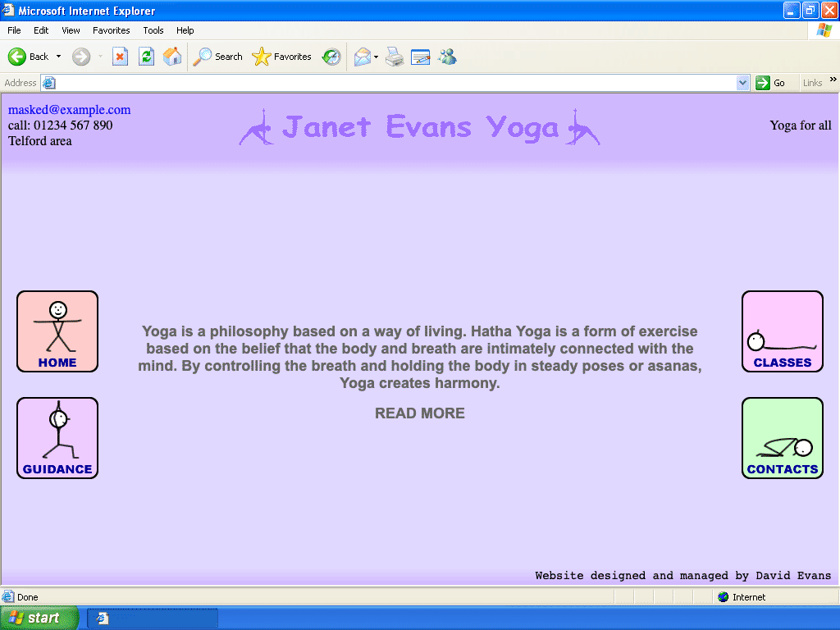Click 'call: 01234 567 890' text

click(60, 126)
